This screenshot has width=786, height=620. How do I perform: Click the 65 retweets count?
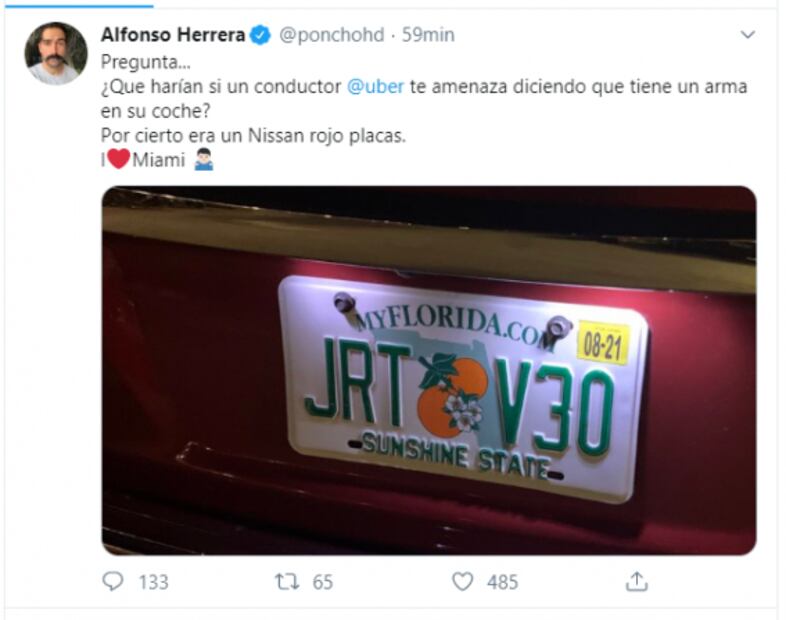click(322, 582)
